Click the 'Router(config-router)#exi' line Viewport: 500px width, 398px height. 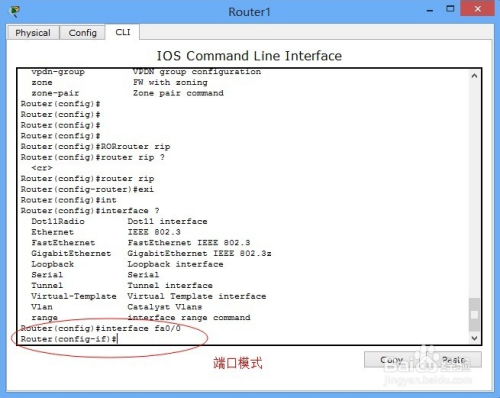[x=87, y=189]
